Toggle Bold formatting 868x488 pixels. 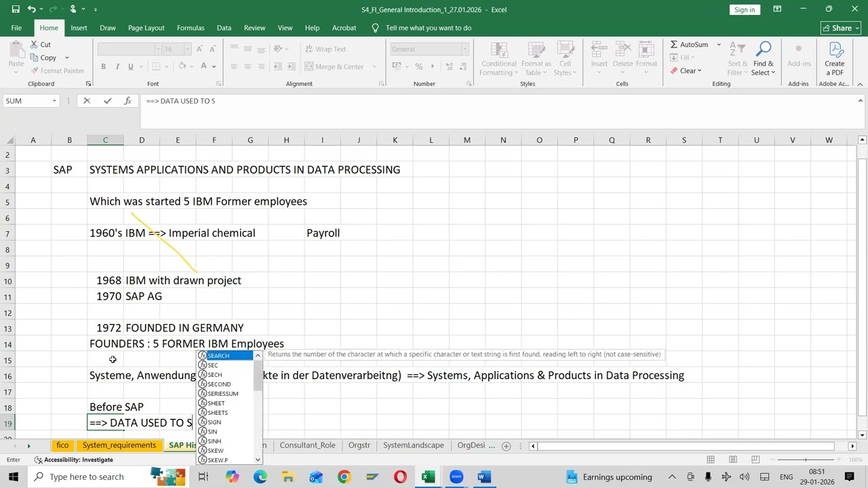(103, 66)
